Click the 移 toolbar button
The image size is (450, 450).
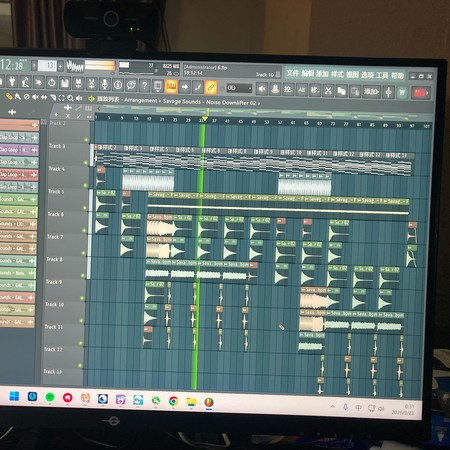315,90
